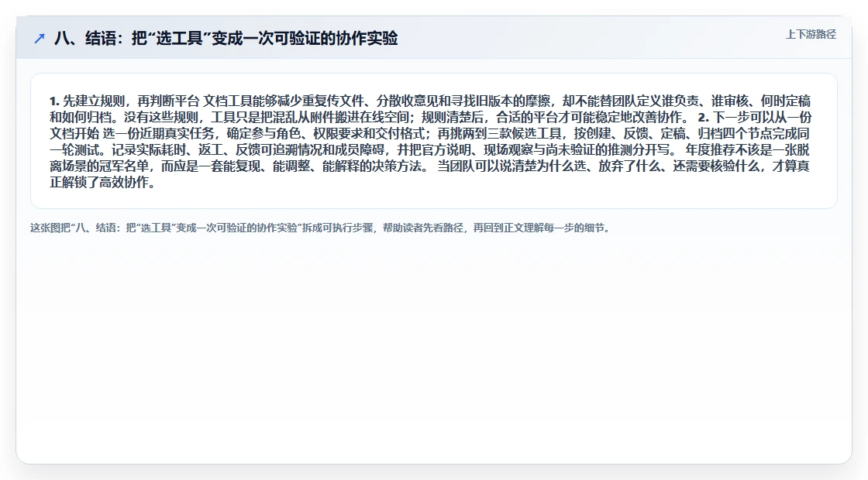Click the blue arrow icon beside heading
The height and width of the screenshot is (480, 868).
(40, 38)
